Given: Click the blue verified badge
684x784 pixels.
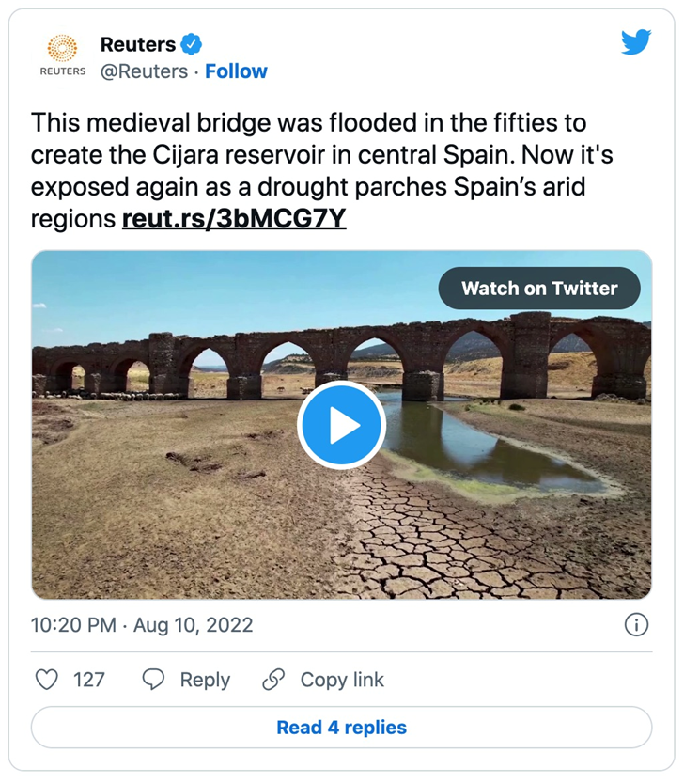Looking at the screenshot, I should coord(192,44).
